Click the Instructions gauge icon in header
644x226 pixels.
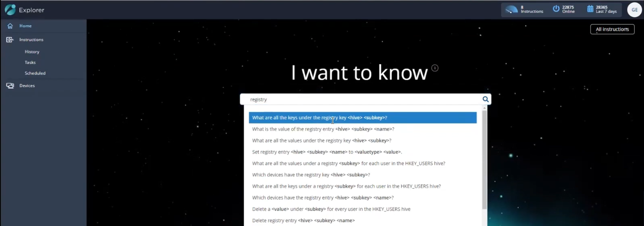pos(511,9)
